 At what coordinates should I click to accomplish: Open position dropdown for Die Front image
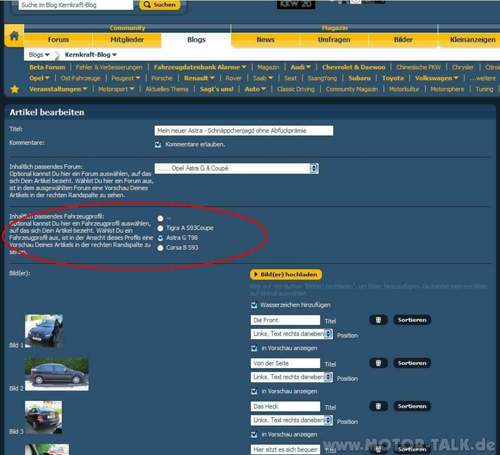pyautogui.click(x=292, y=334)
